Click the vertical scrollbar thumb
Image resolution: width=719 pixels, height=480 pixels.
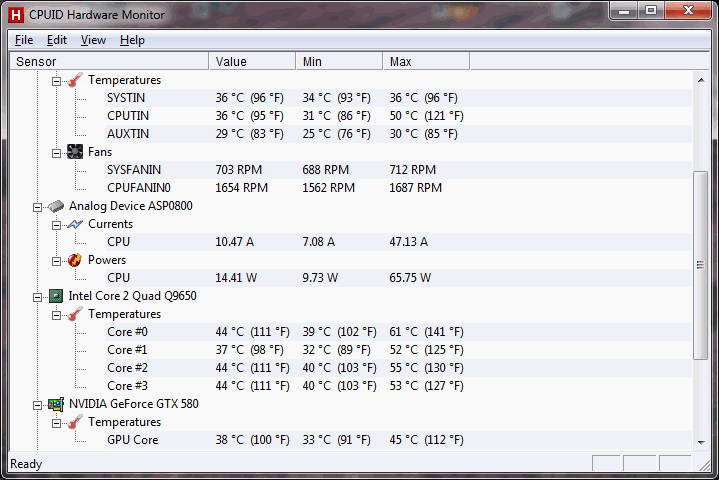coord(700,265)
